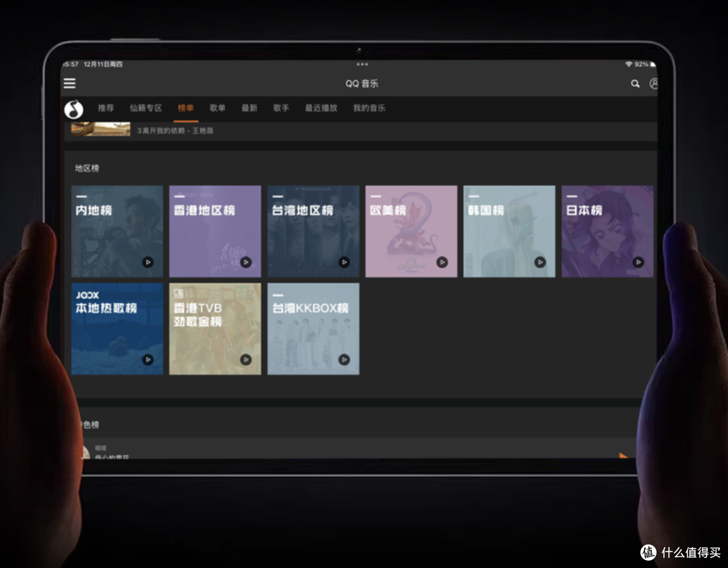Switch to the 仙籁专区 tab
Screen dimensions: 728x568
(x=146, y=108)
